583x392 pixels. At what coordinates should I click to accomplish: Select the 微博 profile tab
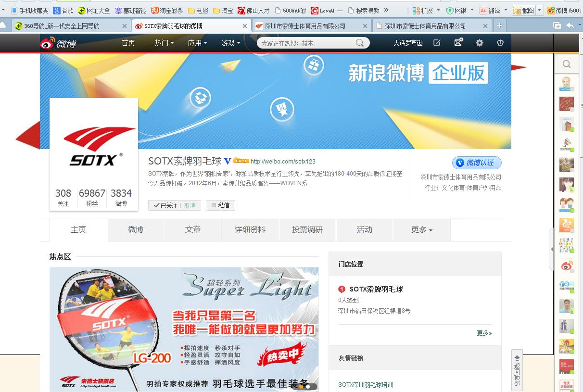tap(136, 230)
